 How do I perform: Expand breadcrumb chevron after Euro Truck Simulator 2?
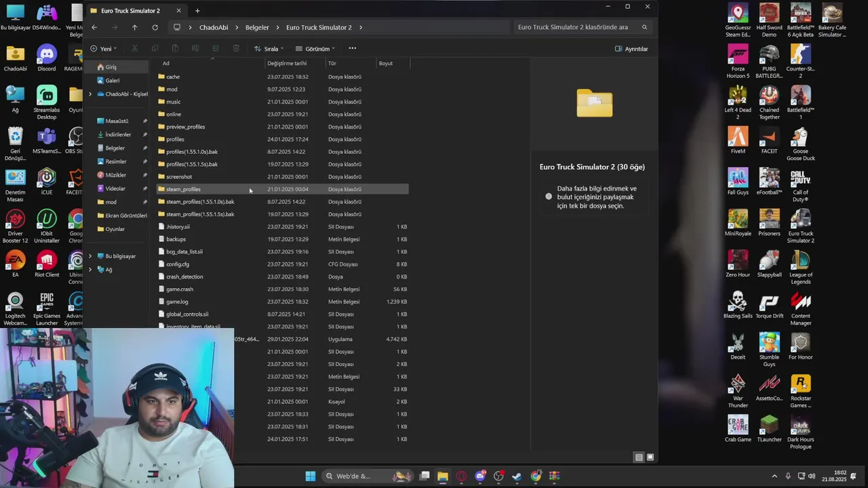[x=361, y=27]
